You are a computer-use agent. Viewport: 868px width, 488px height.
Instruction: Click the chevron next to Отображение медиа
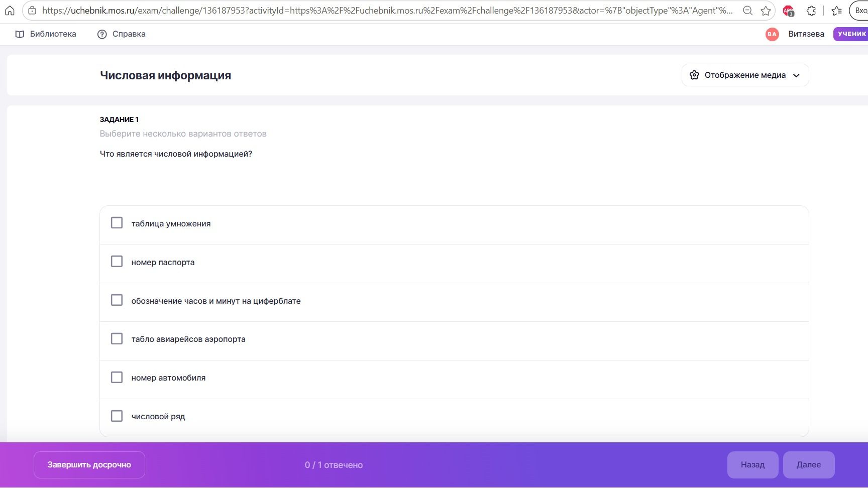click(x=796, y=76)
